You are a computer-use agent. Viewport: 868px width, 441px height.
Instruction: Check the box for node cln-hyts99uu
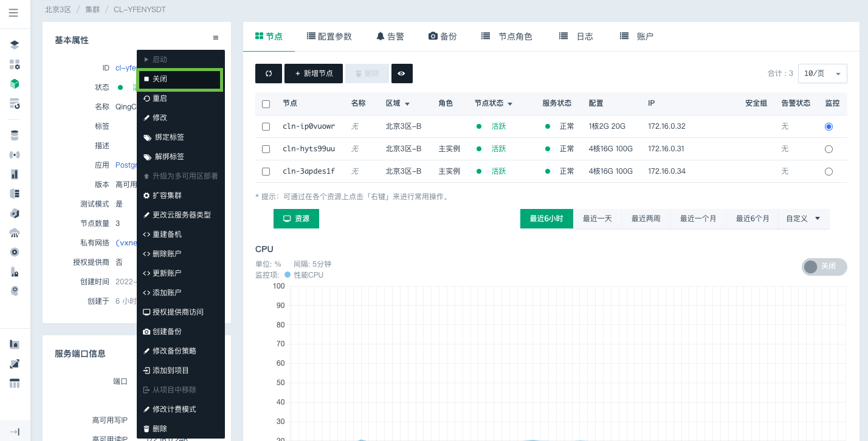click(266, 149)
